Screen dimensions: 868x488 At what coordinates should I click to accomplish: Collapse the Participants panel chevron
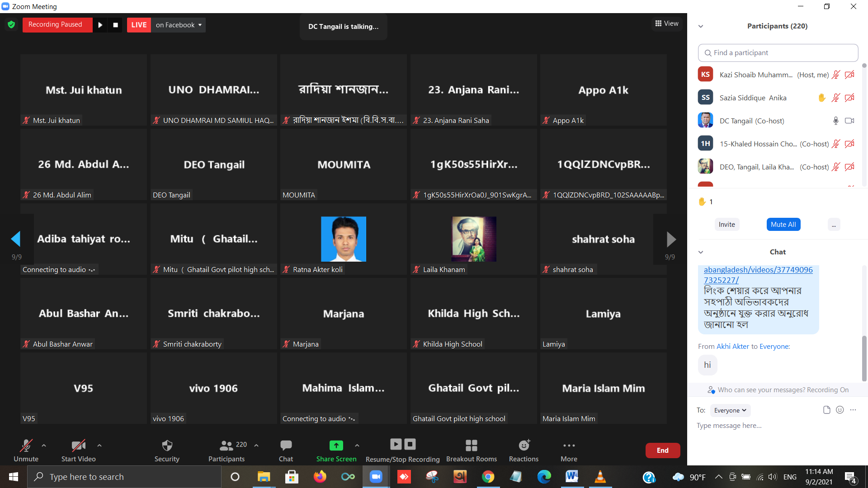pos(701,26)
